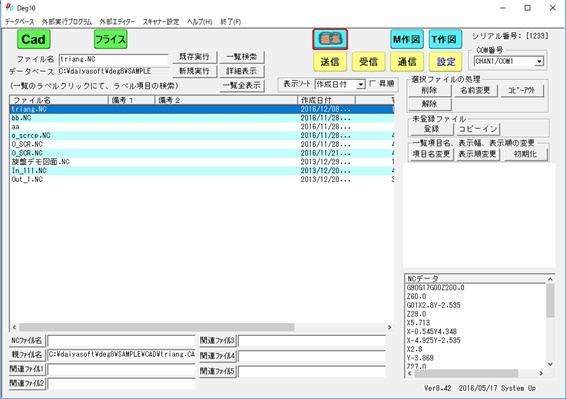Select the 旋盤デモ図面.NC file row
Screen dimensions: 566x399
[202, 162]
